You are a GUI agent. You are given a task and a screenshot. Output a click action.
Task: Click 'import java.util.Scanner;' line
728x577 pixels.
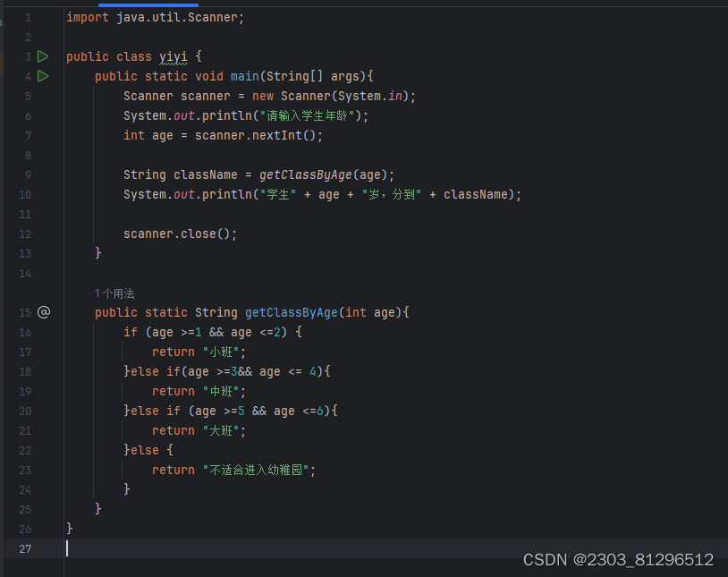click(155, 18)
